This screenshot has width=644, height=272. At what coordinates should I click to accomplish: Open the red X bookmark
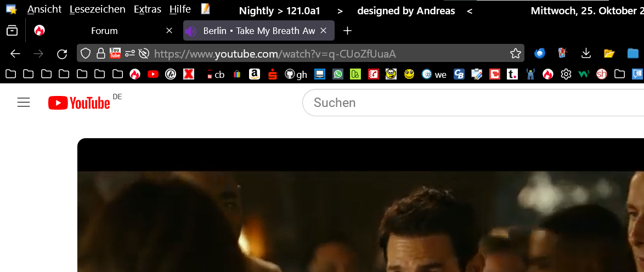pyautogui.click(x=189, y=74)
